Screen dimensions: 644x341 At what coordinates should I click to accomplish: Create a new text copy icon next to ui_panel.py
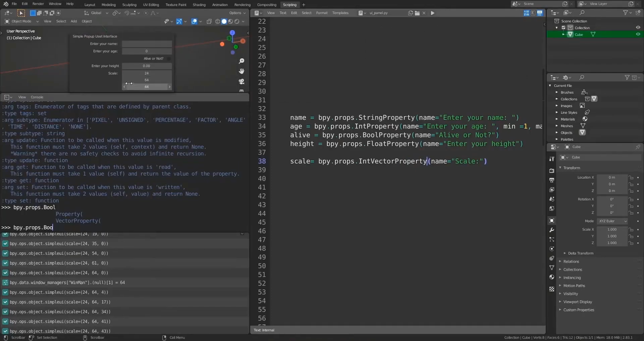pos(411,13)
